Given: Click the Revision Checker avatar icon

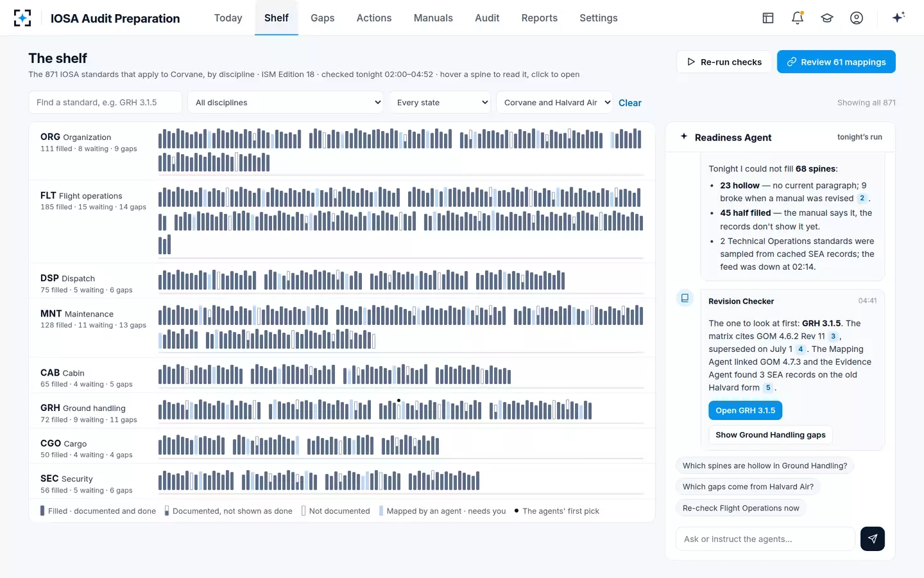Looking at the screenshot, I should 685,298.
